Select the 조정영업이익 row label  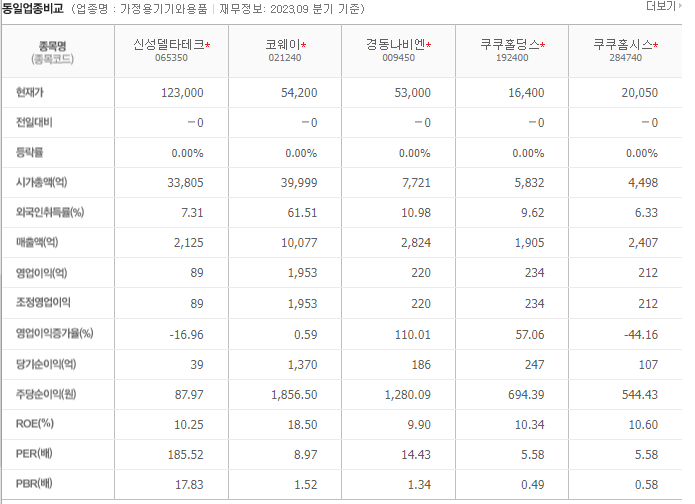[x=43, y=302]
